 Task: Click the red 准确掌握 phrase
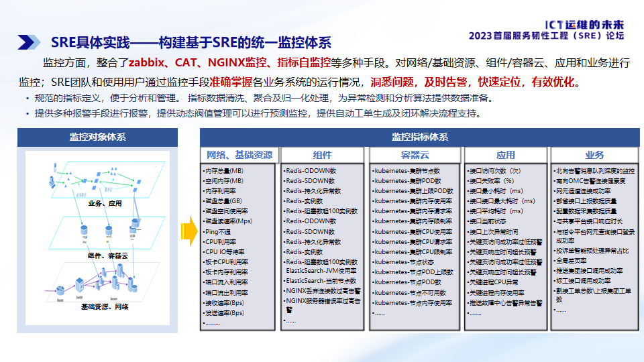click(x=231, y=82)
